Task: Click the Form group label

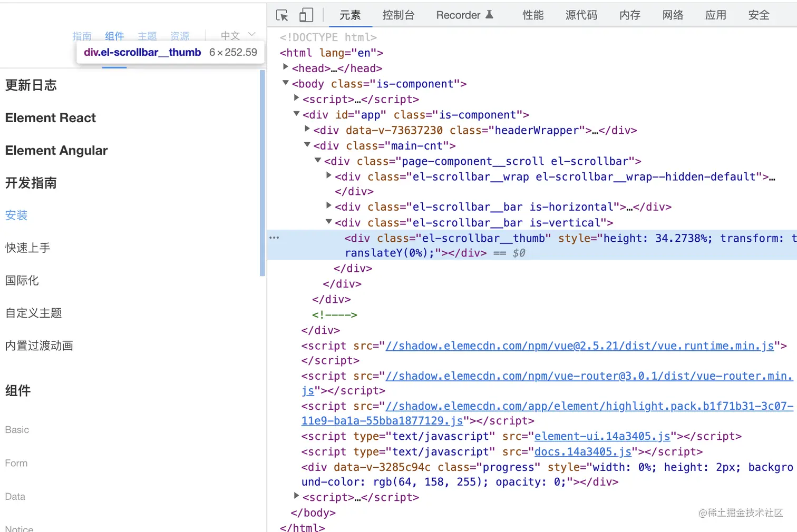Action: click(x=16, y=463)
